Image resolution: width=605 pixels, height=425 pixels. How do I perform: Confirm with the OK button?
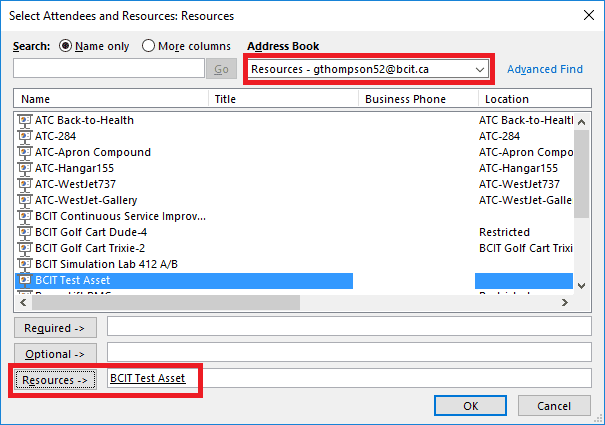tap(470, 406)
